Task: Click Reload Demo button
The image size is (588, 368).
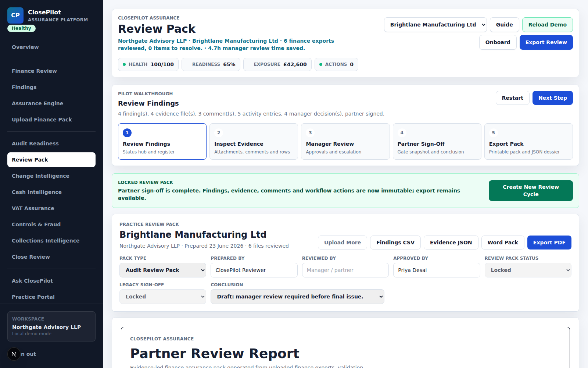Action: tap(547, 25)
